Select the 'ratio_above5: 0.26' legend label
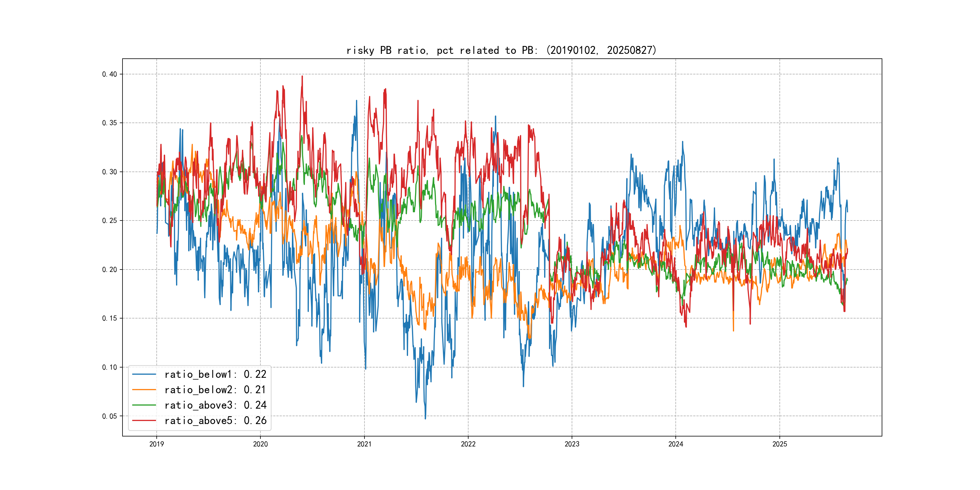 tap(215, 420)
